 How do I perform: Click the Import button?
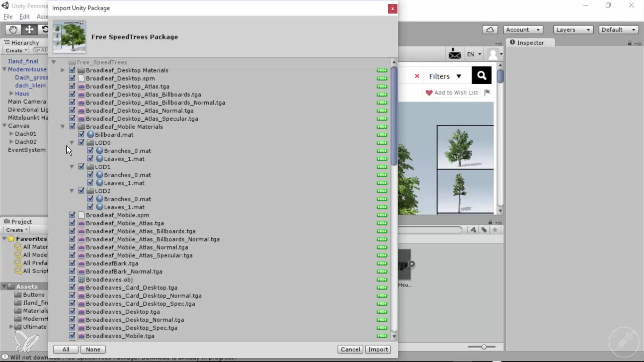378,349
